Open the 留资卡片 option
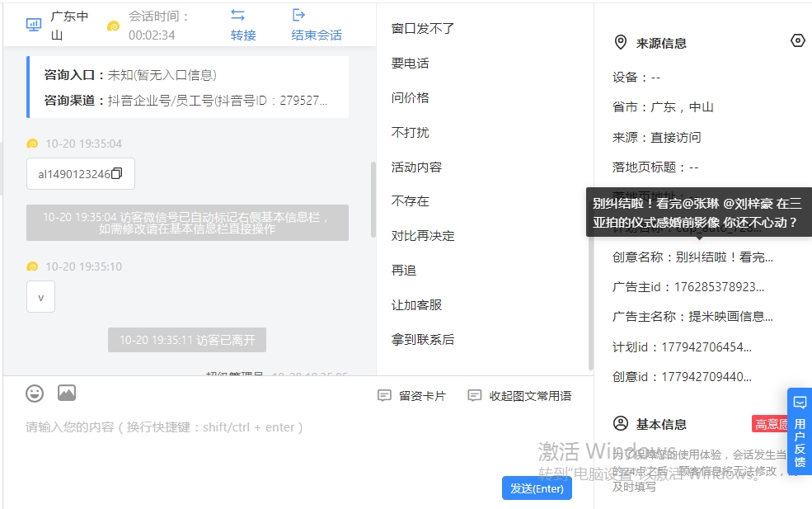The image size is (812, 509). pyautogui.click(x=422, y=396)
